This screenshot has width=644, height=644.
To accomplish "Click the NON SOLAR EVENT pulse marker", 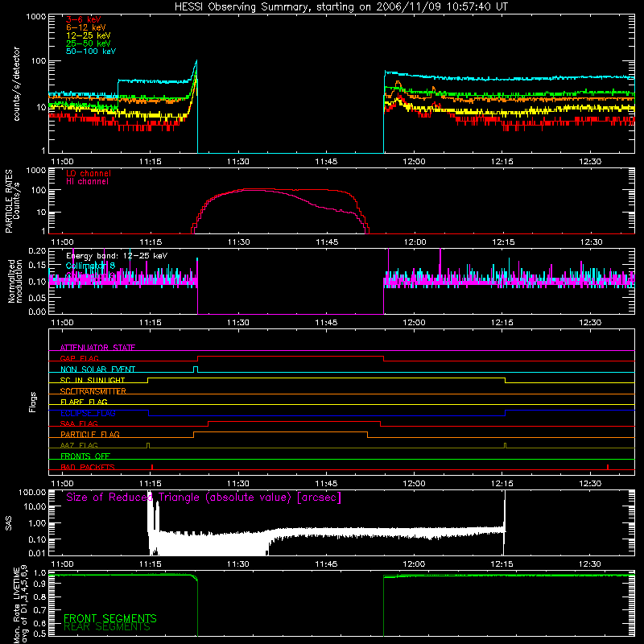I will [x=196, y=369].
